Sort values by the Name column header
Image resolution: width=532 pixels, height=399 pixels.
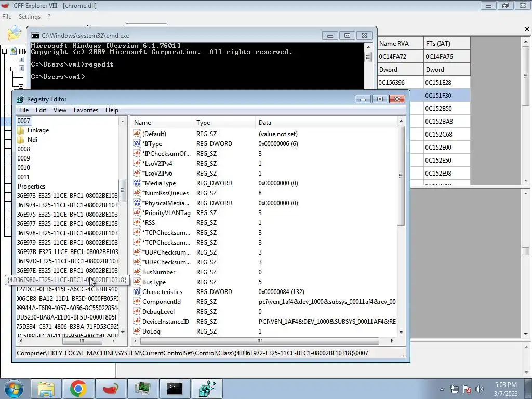pos(162,123)
